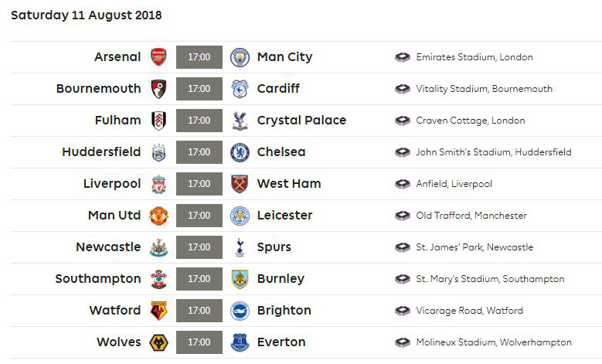The image size is (602, 364).
Task: Select the Cardiff City crest
Action: click(240, 89)
